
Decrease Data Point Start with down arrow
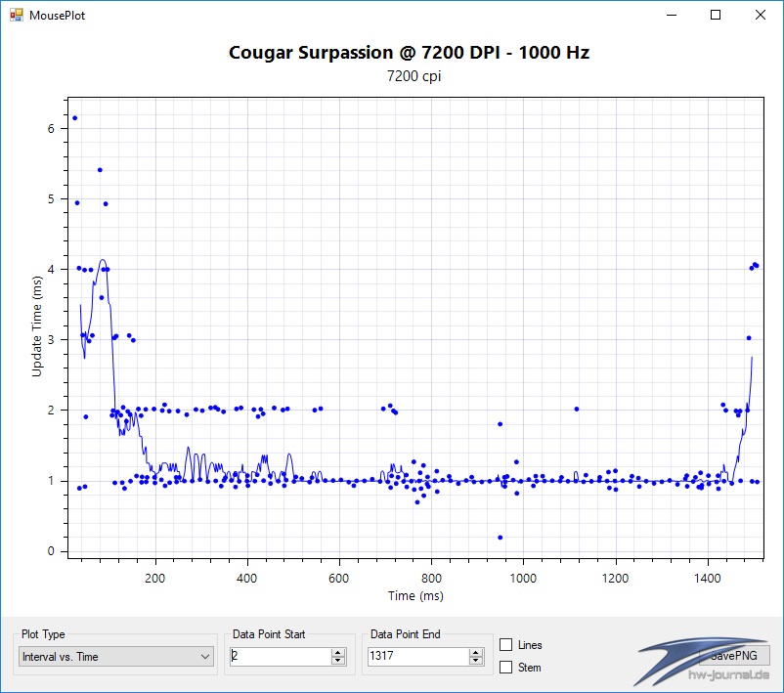point(338,661)
